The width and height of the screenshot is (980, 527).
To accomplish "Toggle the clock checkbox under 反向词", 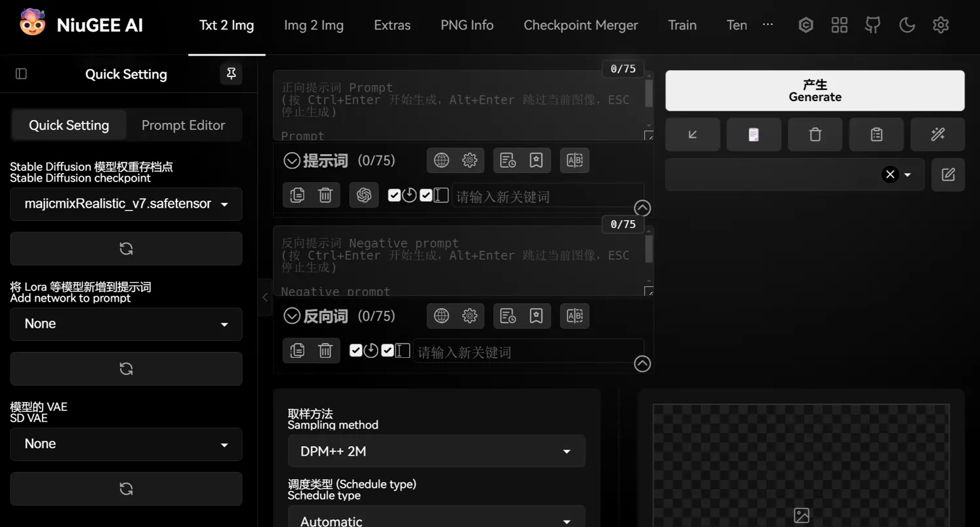I will click(x=355, y=351).
